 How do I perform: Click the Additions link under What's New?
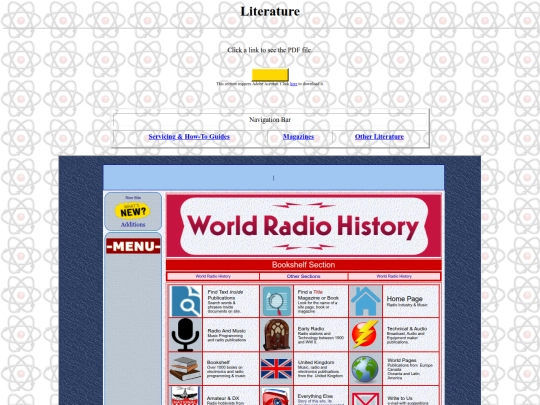coord(133,225)
